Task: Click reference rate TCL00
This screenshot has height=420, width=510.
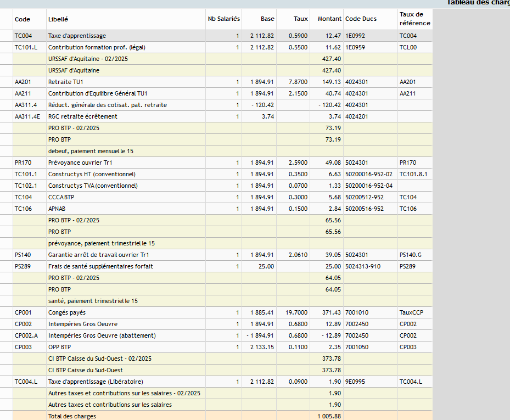Action: coord(408,48)
